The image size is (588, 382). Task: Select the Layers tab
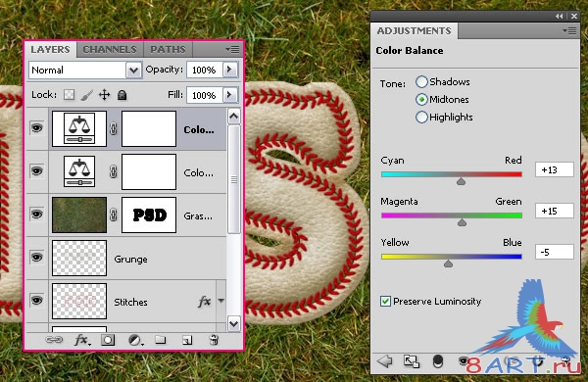click(50, 50)
